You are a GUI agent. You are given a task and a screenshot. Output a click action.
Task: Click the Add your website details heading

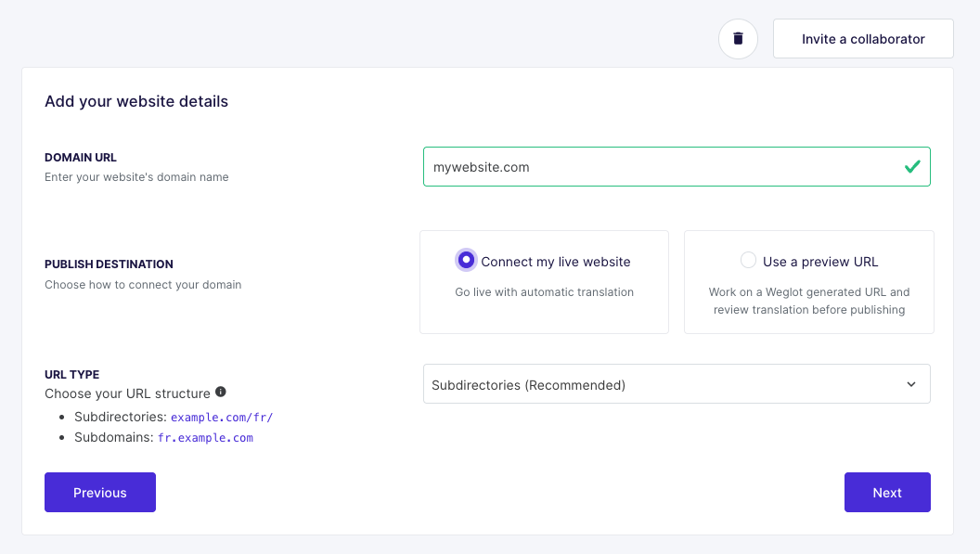tap(136, 101)
